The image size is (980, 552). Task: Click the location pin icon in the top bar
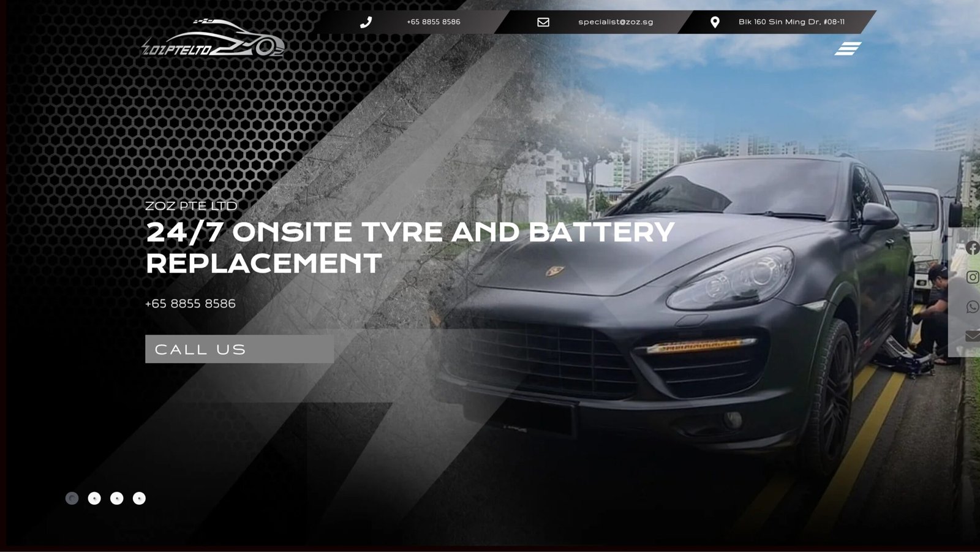[715, 22]
